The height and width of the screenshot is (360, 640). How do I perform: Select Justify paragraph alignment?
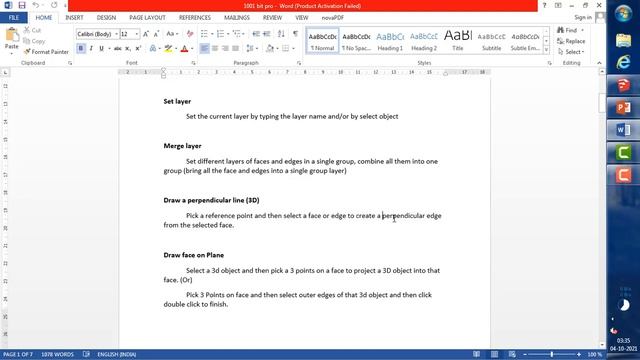[x=236, y=49]
